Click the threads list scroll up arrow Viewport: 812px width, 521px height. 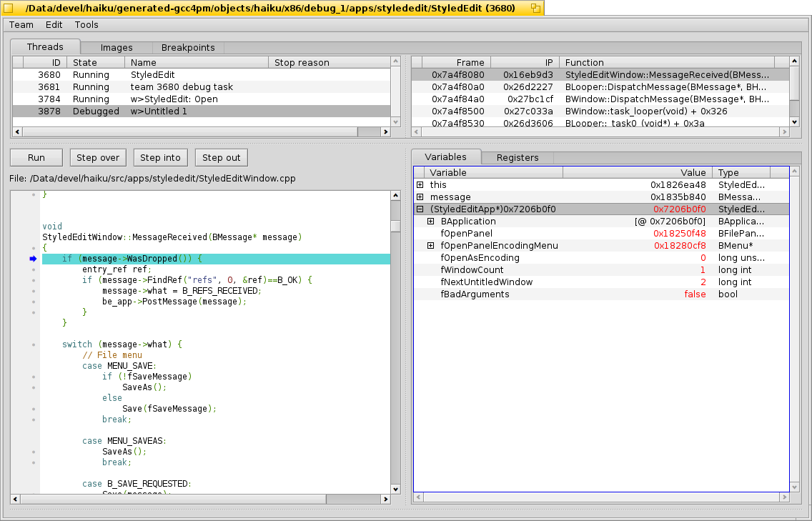(x=396, y=61)
